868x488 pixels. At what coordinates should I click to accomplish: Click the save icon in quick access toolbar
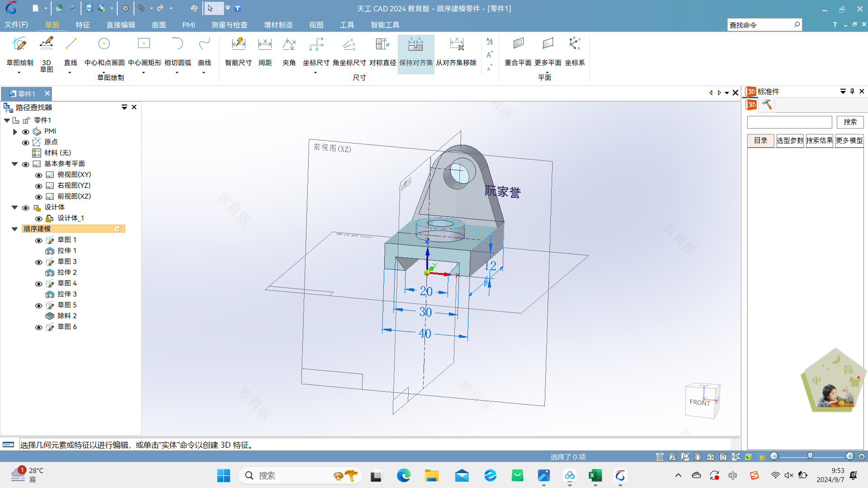(89, 8)
